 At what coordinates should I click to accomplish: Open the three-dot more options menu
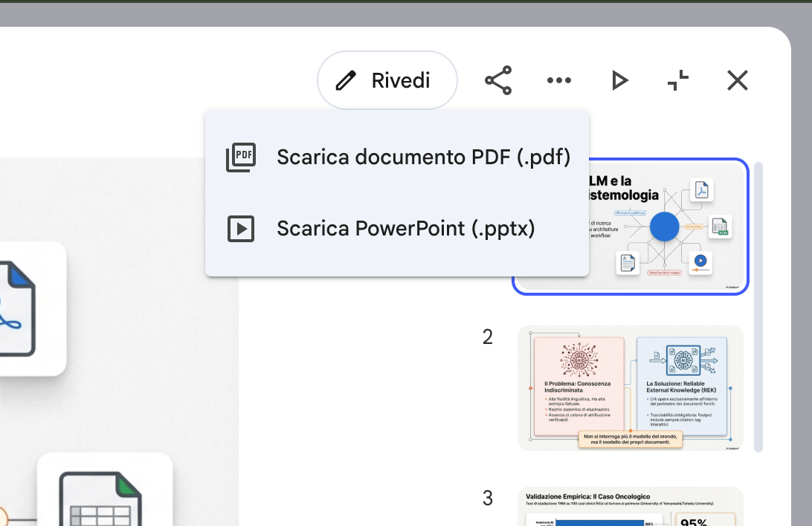[558, 80]
